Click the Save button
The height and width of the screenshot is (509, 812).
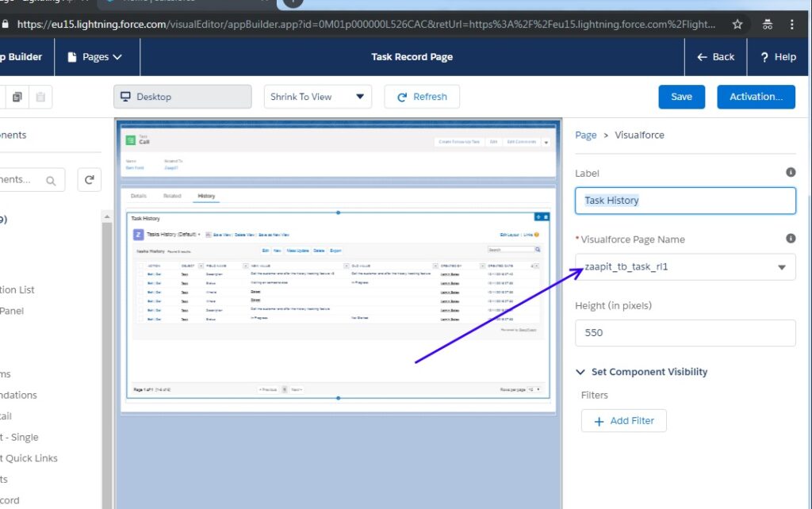[x=681, y=97]
